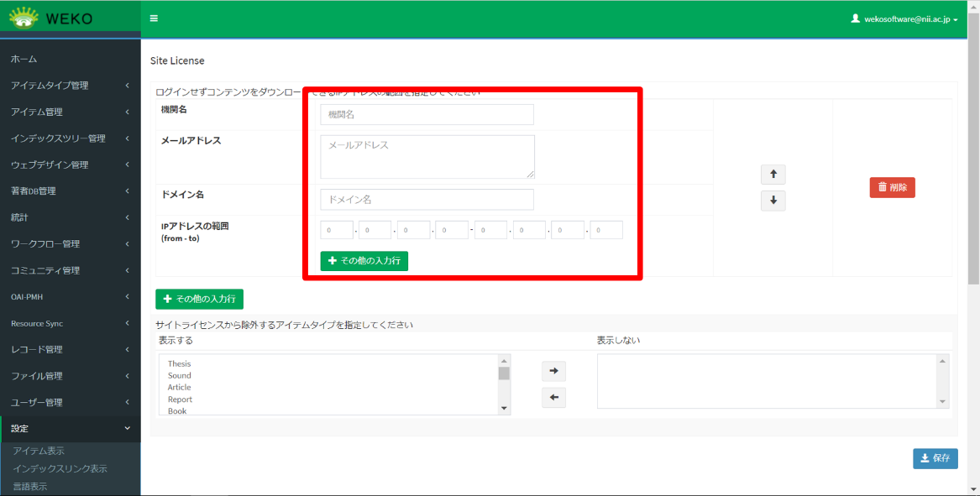Expand アイテムタイプ管理 in the sidebar
The width and height of the screenshot is (980, 496).
point(70,86)
